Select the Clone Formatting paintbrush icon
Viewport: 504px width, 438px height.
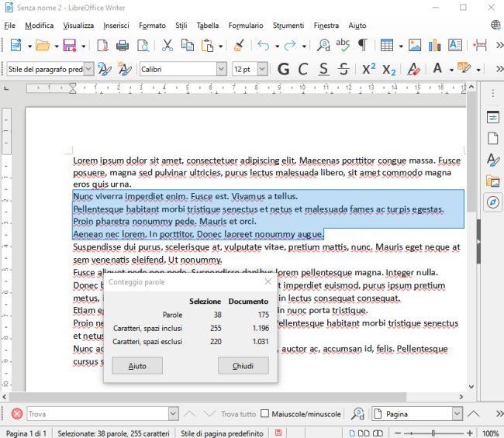pos(239,46)
